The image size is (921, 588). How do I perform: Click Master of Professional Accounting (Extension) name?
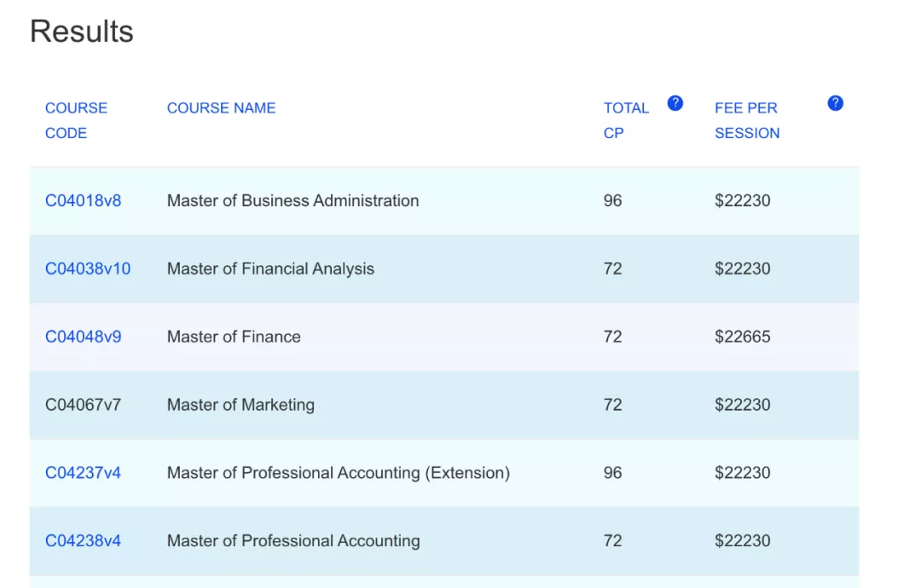pyautogui.click(x=338, y=473)
